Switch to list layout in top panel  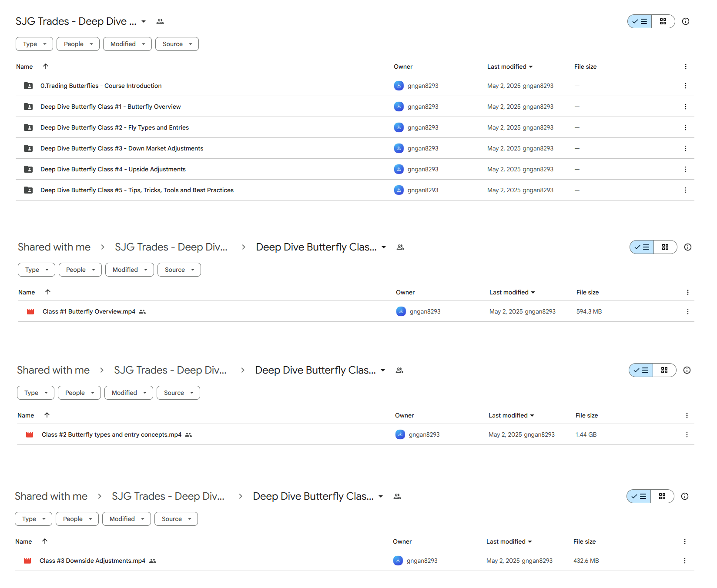(640, 21)
